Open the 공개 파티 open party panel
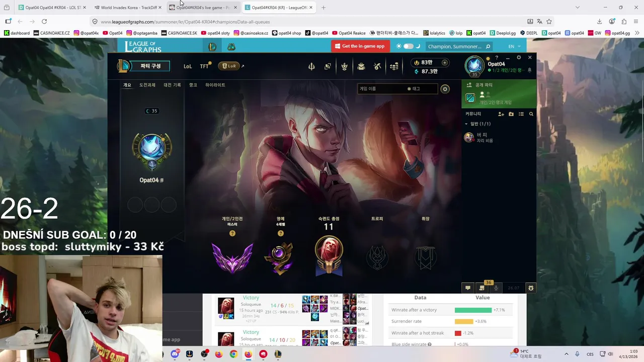644x362 pixels. 499,94
